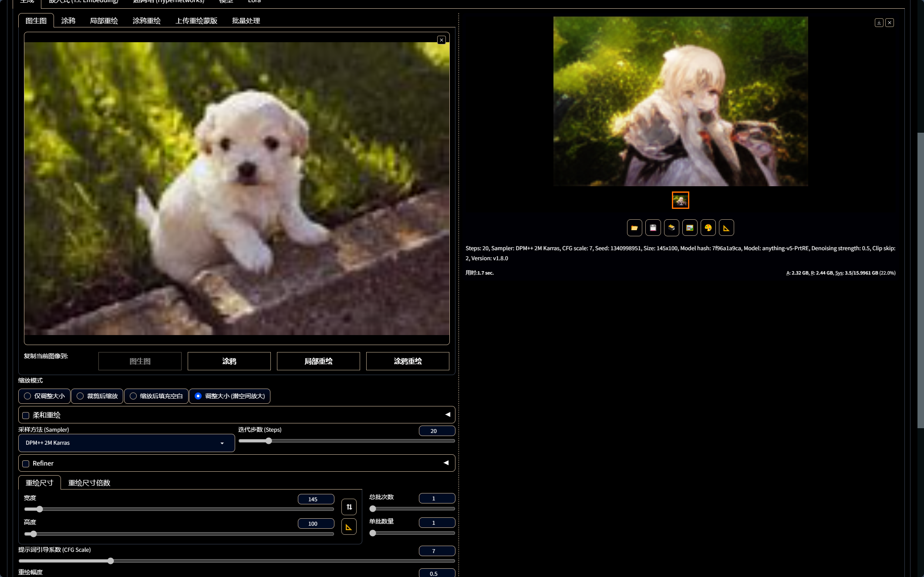Tick the Refiner checkbox
The width and height of the screenshot is (924, 577).
click(x=26, y=464)
